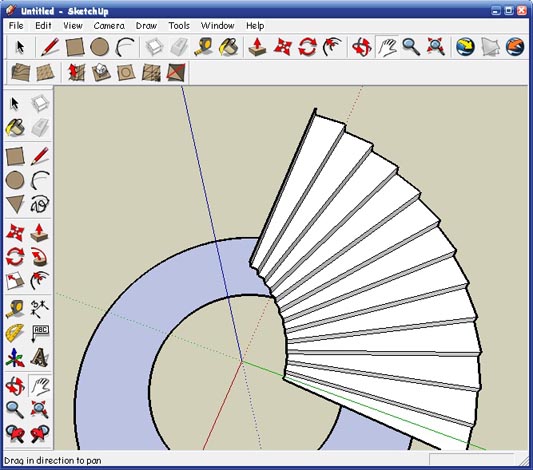The height and width of the screenshot is (470, 533).
Task: Pick the Eraser in the left palette
Action: 40,127
